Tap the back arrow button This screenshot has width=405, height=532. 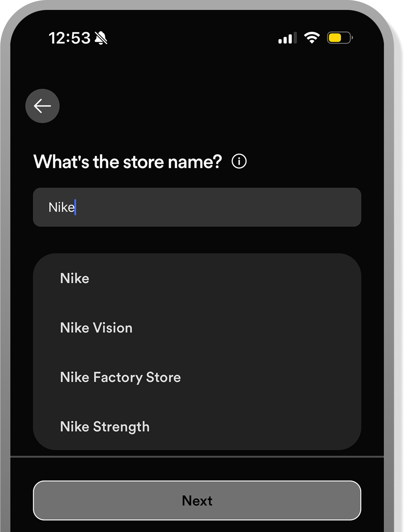(42, 106)
